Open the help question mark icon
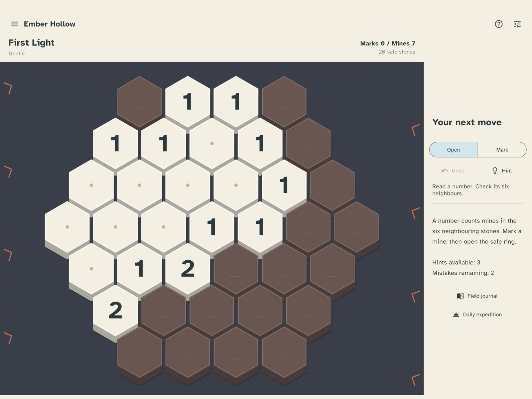Image resolution: width=532 pixels, height=399 pixels. coord(498,24)
